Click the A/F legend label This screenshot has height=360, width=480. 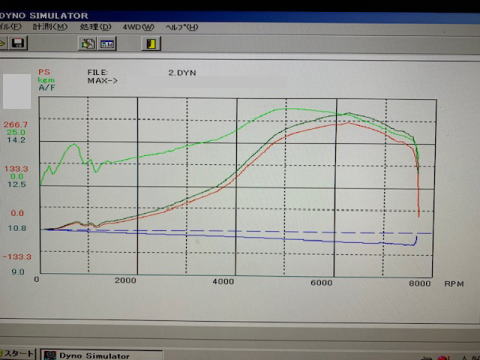pos(47,88)
